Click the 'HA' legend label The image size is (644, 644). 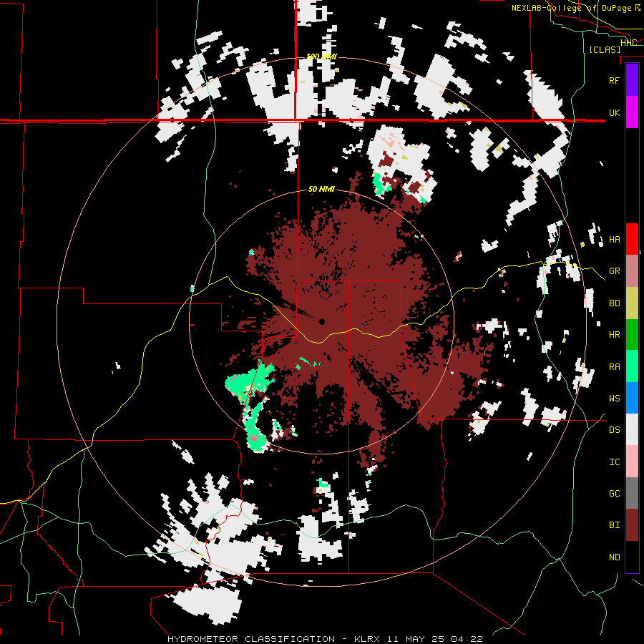point(614,240)
